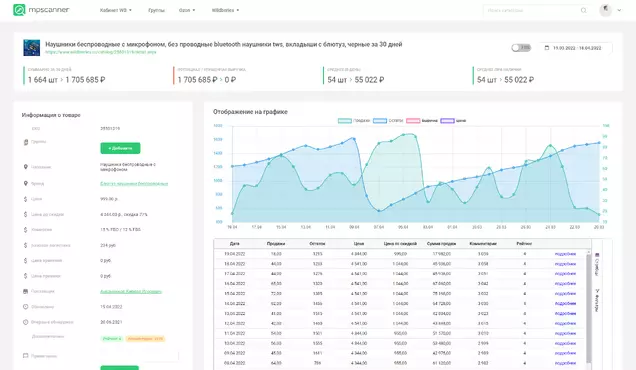Screen dimensions: 636x370
Task: Open the date range picker
Action: pos(576,48)
